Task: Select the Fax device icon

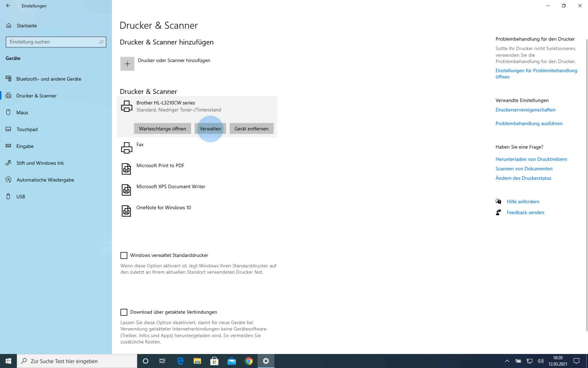Action: click(126, 148)
